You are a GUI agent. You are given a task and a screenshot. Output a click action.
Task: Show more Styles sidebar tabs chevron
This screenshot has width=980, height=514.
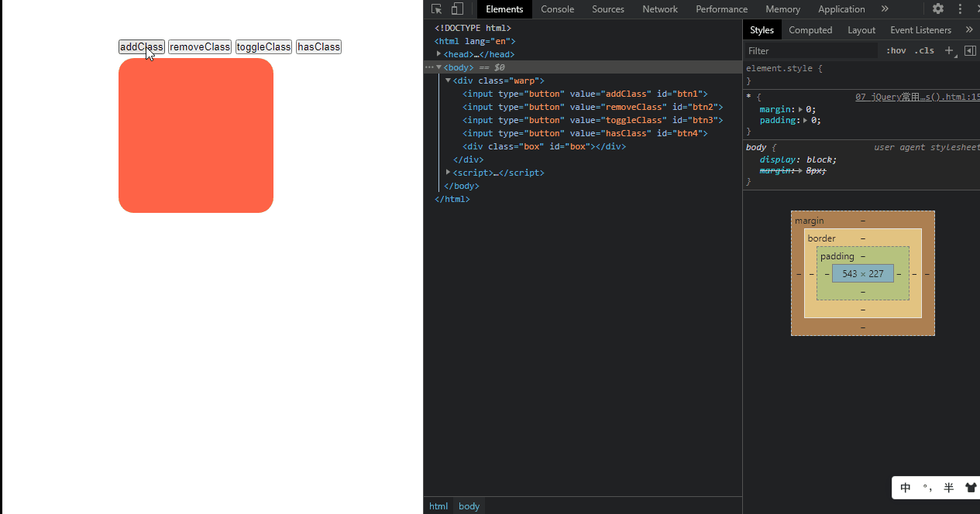point(968,30)
